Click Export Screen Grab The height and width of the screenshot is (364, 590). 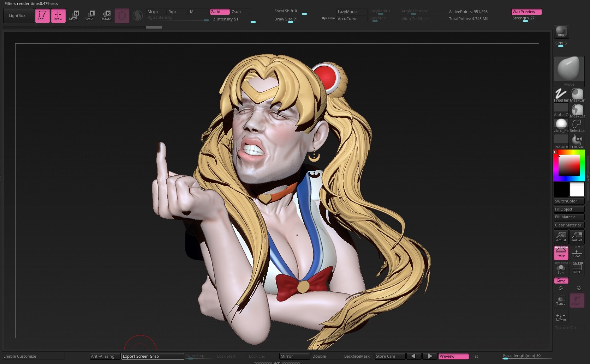153,356
